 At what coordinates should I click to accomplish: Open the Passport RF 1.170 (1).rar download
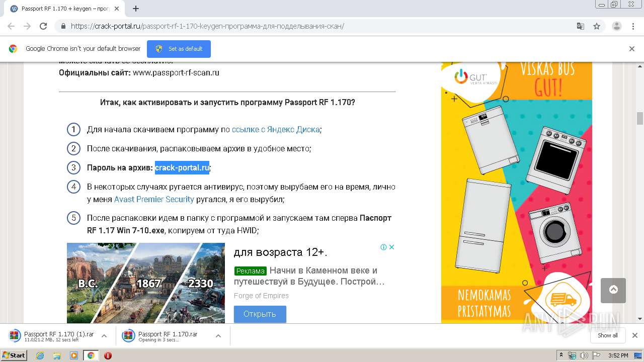[52, 336]
